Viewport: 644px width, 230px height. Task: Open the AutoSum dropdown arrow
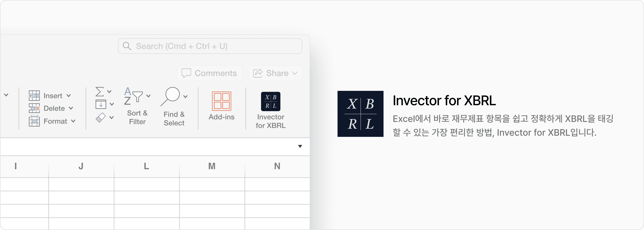pyautogui.click(x=109, y=92)
